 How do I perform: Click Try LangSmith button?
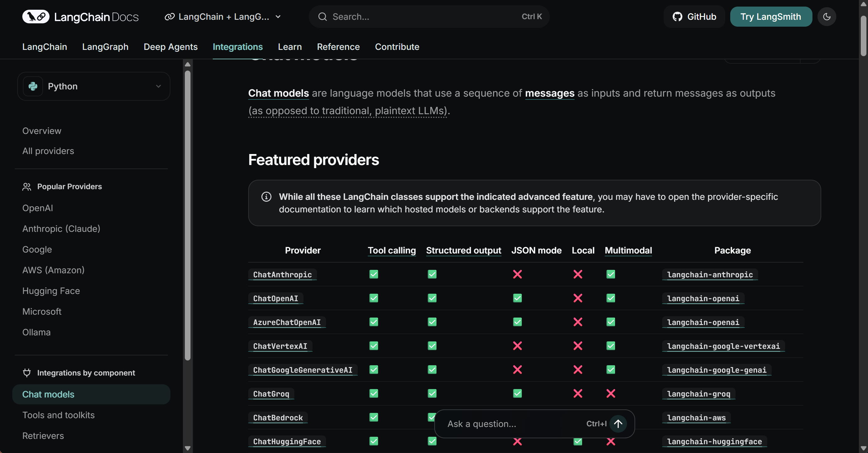tap(771, 17)
